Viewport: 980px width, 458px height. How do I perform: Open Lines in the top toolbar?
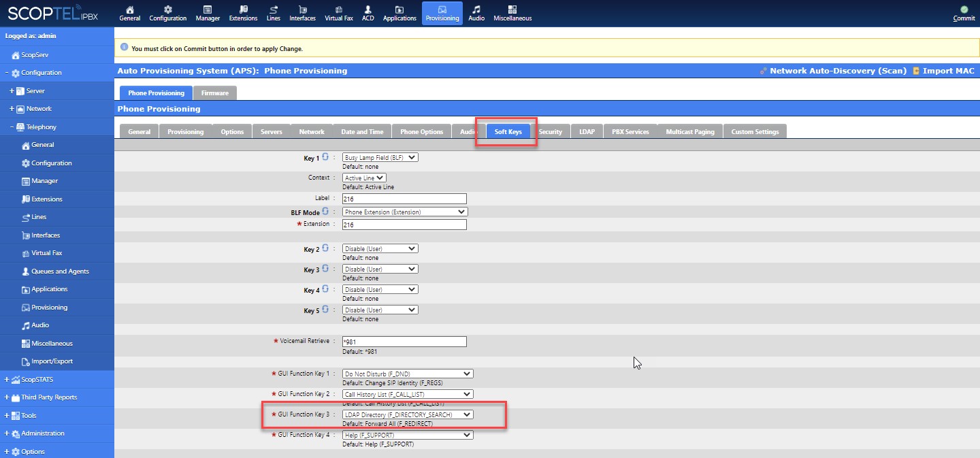[274, 13]
